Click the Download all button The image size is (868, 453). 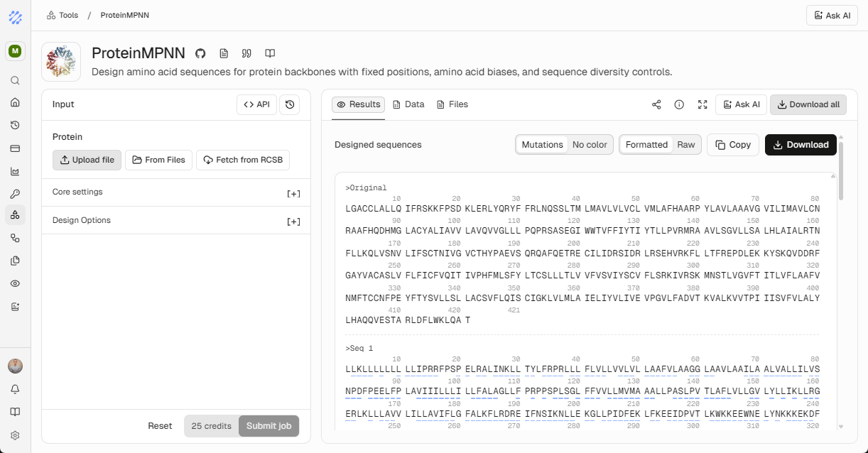pos(808,104)
